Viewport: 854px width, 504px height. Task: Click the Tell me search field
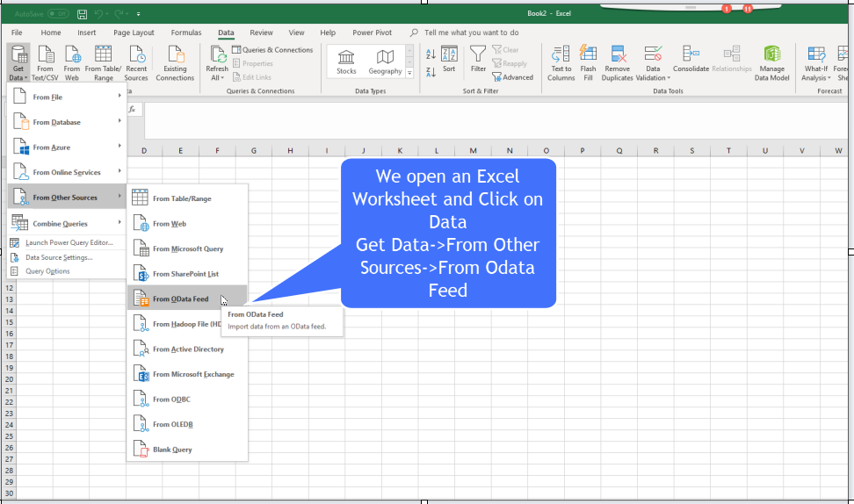pos(471,32)
